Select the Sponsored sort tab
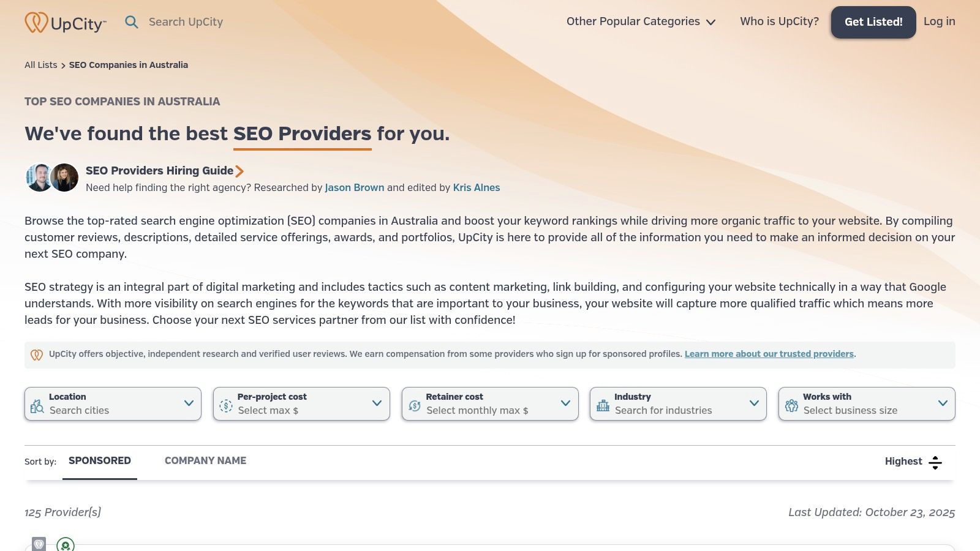The height and width of the screenshot is (551, 980). pyautogui.click(x=100, y=461)
